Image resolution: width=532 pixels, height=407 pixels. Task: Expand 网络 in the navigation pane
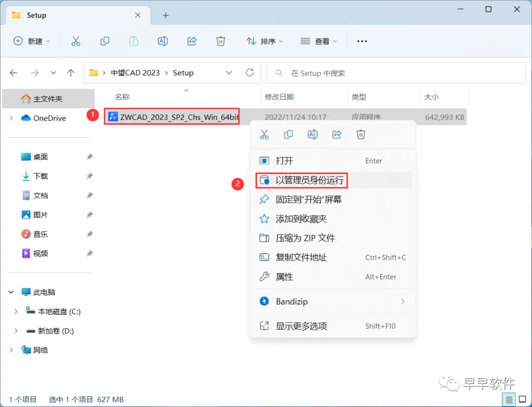pyautogui.click(x=11, y=350)
